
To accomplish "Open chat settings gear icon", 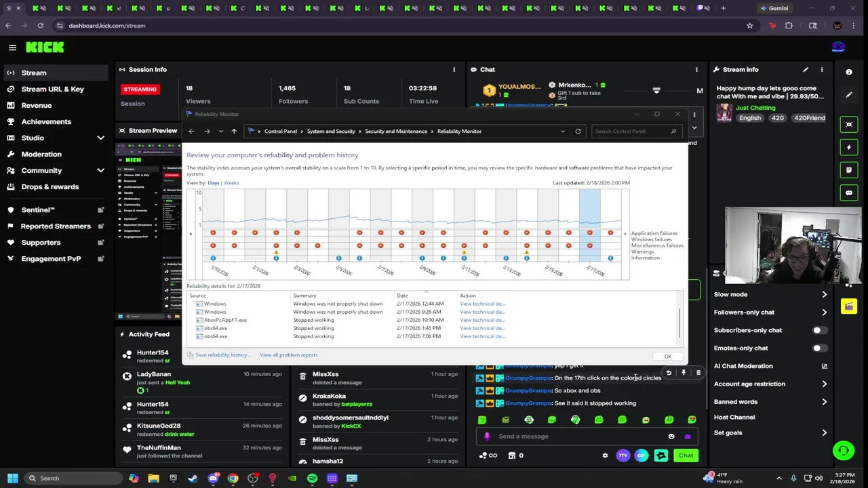I will point(605,455).
